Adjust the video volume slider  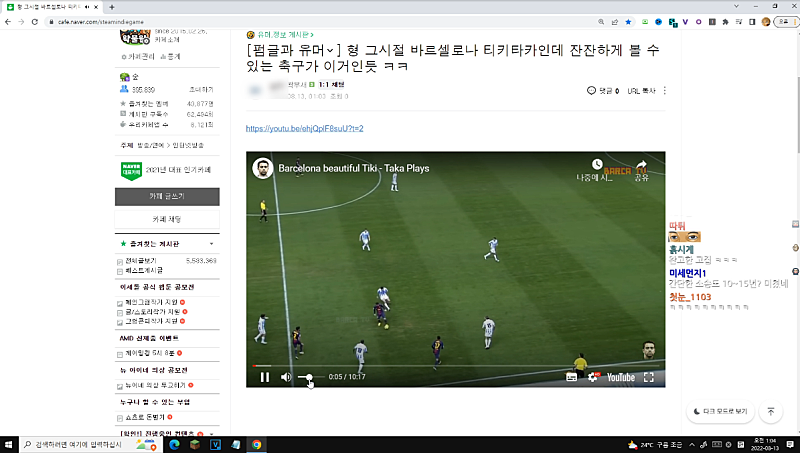click(310, 377)
